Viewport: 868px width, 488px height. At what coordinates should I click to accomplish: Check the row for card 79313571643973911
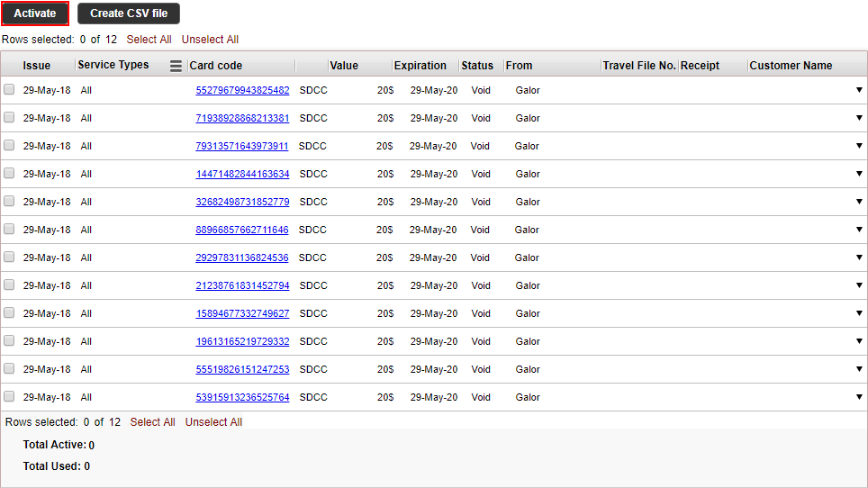[x=9, y=146]
